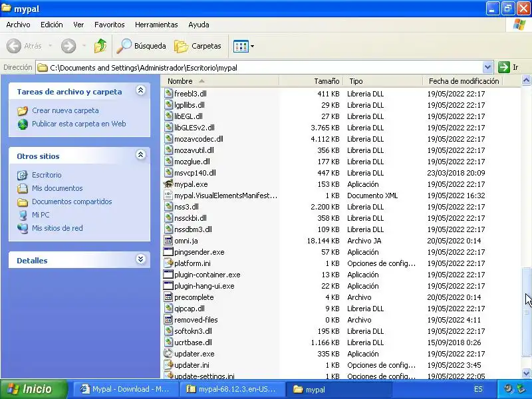Click Publicar esta carpeta en Web
The height and width of the screenshot is (399, 532).
tap(78, 124)
